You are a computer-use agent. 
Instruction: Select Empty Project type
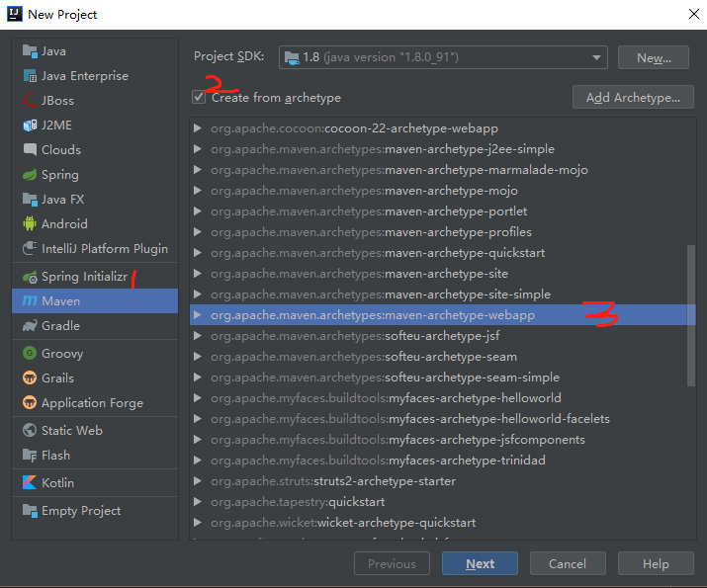pyautogui.click(x=95, y=511)
